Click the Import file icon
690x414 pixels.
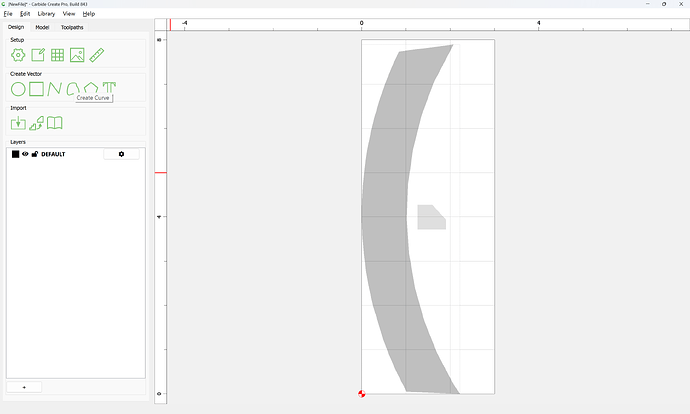pos(18,123)
